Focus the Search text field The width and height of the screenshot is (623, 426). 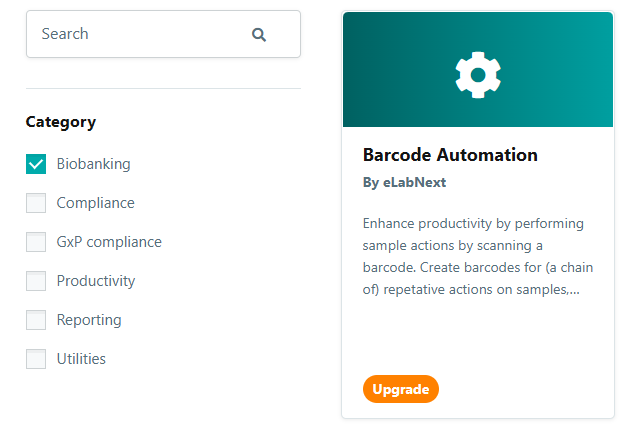(163, 34)
